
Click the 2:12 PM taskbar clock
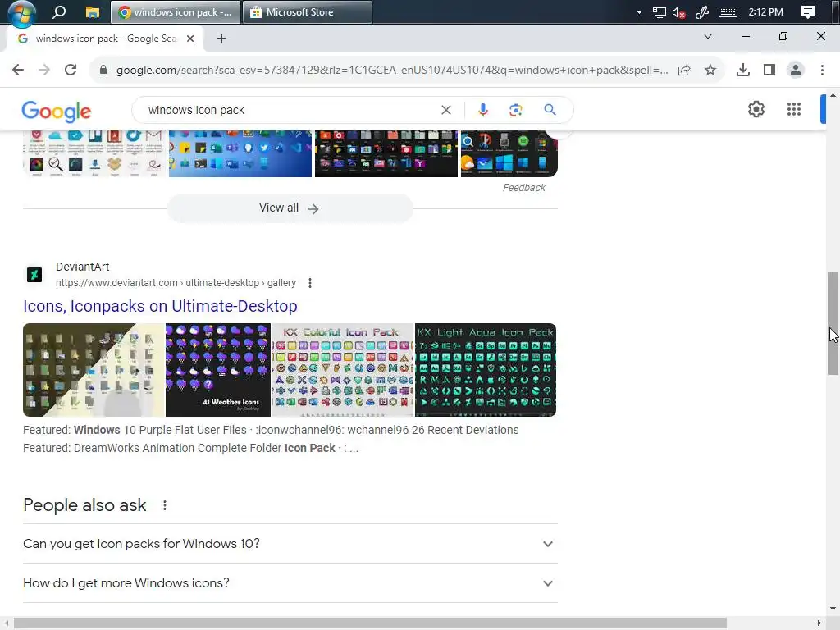pyautogui.click(x=765, y=11)
